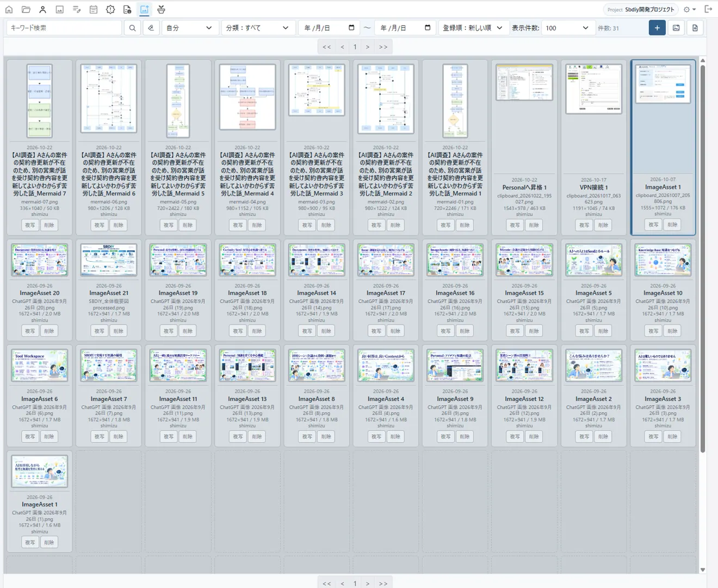The image size is (718, 588).
Task: Expand the 分類：すべて category dropdown
Action: pos(258,28)
